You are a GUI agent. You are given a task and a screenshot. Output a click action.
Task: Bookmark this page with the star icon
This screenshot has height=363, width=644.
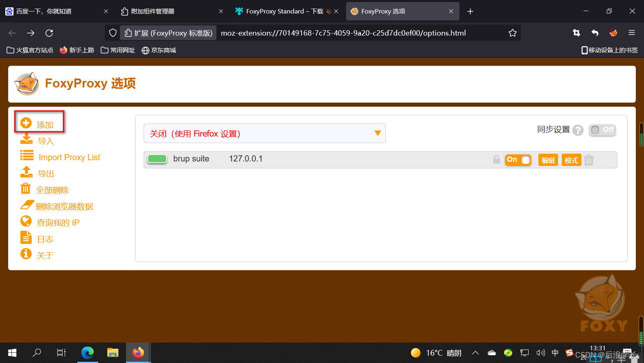click(x=512, y=33)
